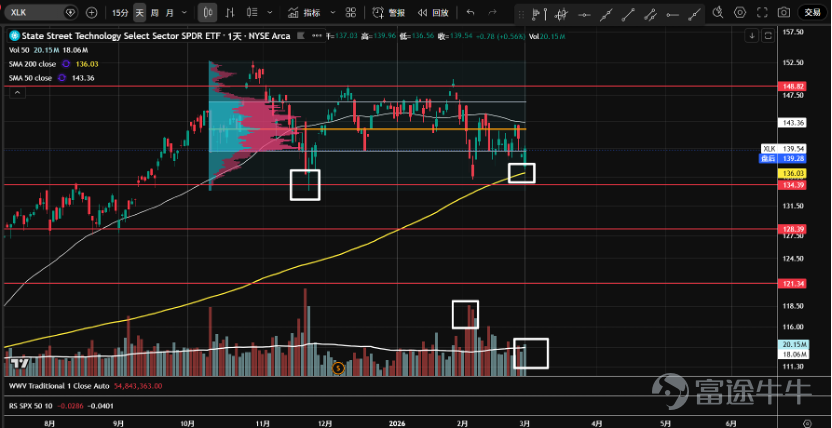Screen dimensions: 832x428
Task: Create an alert with 警报
Action: point(388,12)
